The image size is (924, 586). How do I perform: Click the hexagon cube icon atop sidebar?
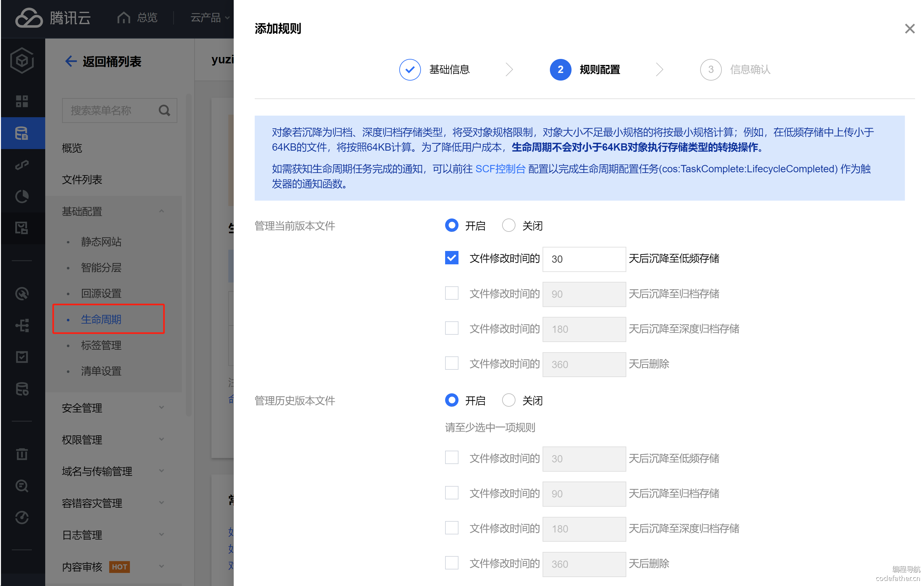click(22, 60)
